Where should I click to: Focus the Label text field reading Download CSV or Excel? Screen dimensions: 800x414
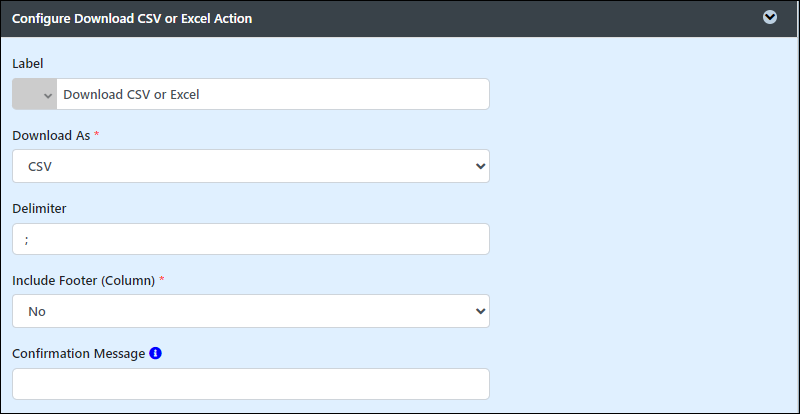(273, 94)
